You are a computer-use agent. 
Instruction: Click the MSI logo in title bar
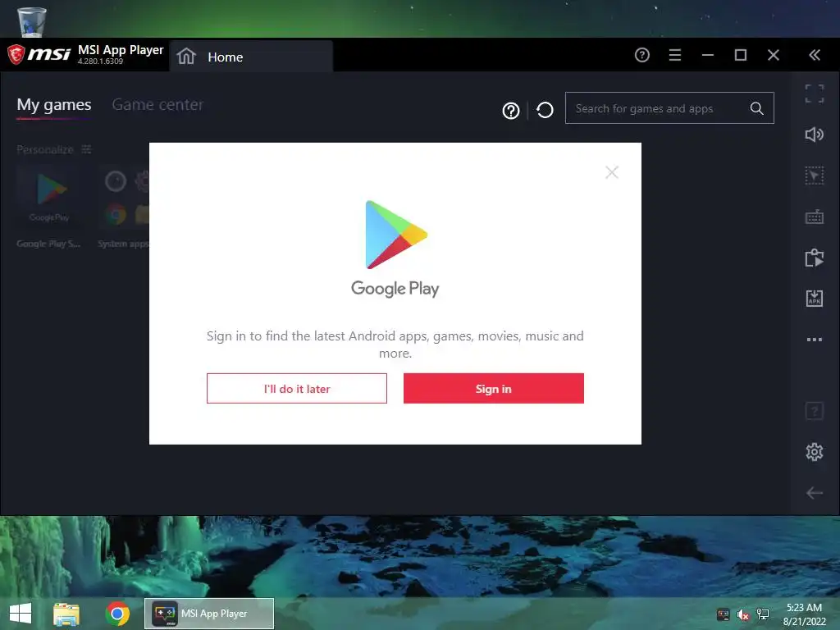point(39,54)
